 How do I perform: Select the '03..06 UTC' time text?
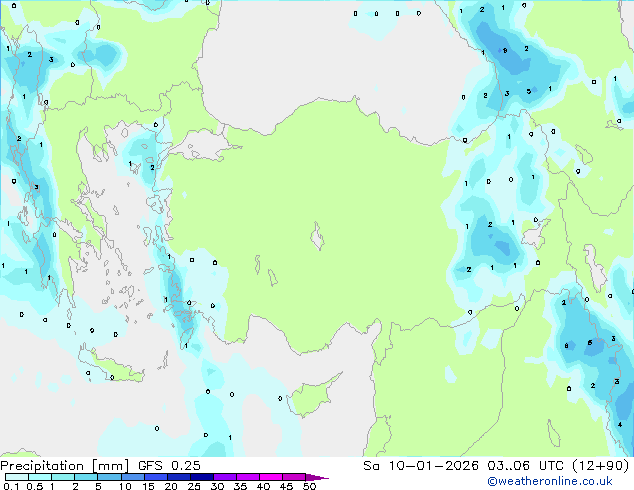(x=525, y=466)
